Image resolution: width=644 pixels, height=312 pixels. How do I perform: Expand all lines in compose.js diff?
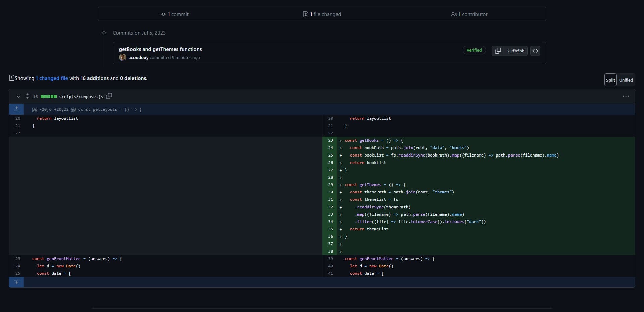tap(28, 96)
